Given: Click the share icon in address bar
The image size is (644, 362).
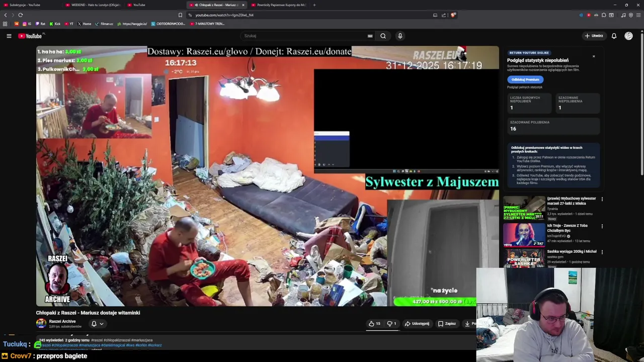Looking at the screenshot, I should 444,15.
